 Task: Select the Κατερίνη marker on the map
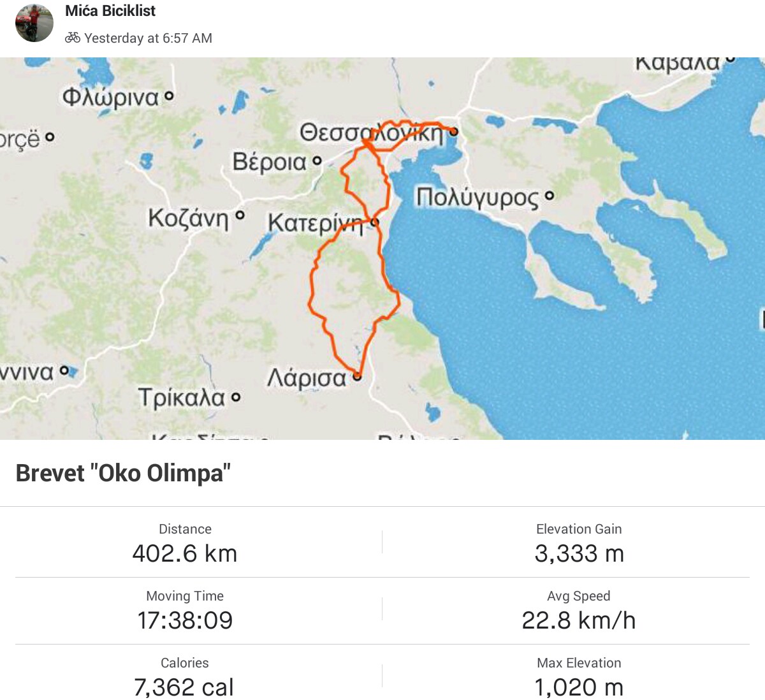[375, 222]
